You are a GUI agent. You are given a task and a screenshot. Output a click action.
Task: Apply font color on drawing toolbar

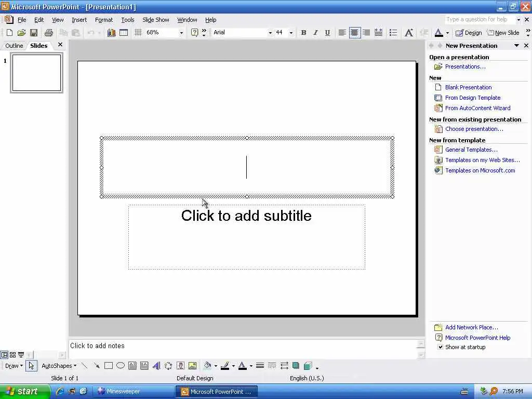pos(243,366)
